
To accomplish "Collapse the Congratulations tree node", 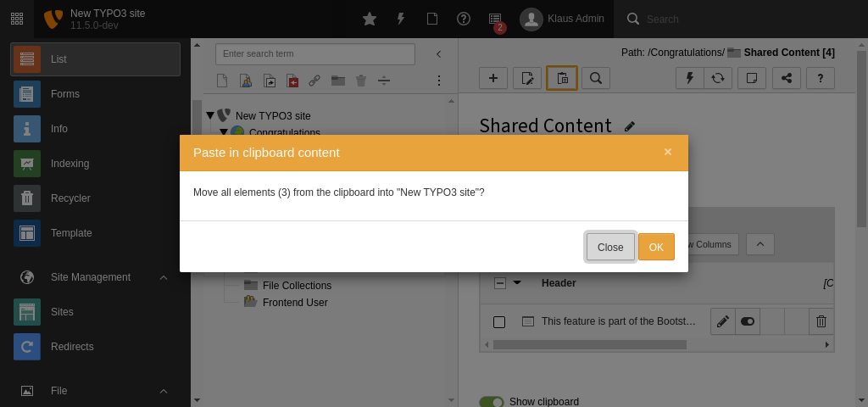I will (223, 131).
